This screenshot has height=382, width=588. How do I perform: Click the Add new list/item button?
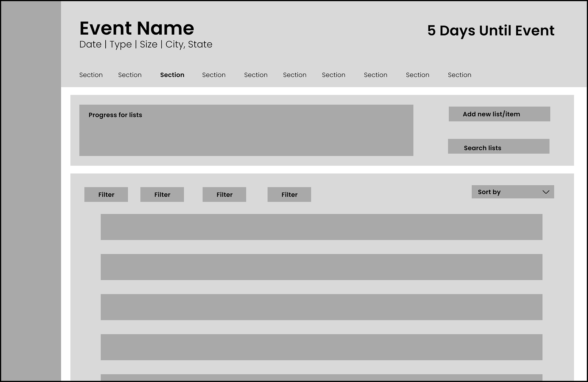(499, 114)
